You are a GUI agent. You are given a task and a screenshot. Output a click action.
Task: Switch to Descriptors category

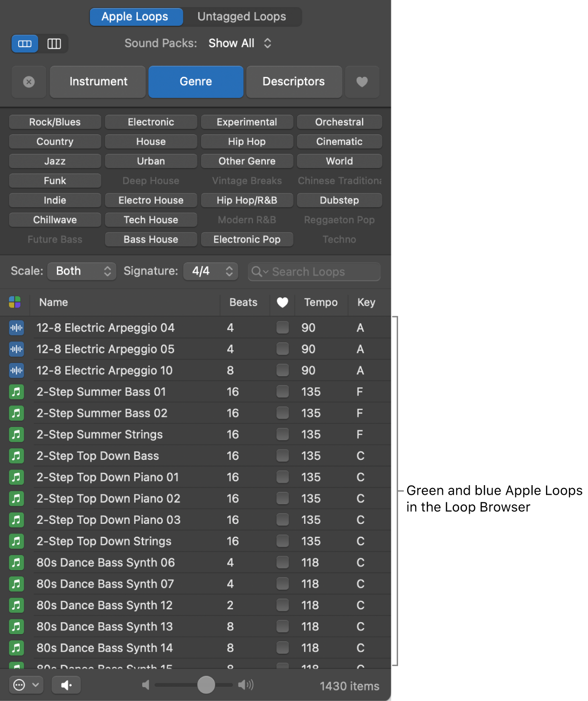pyautogui.click(x=294, y=82)
